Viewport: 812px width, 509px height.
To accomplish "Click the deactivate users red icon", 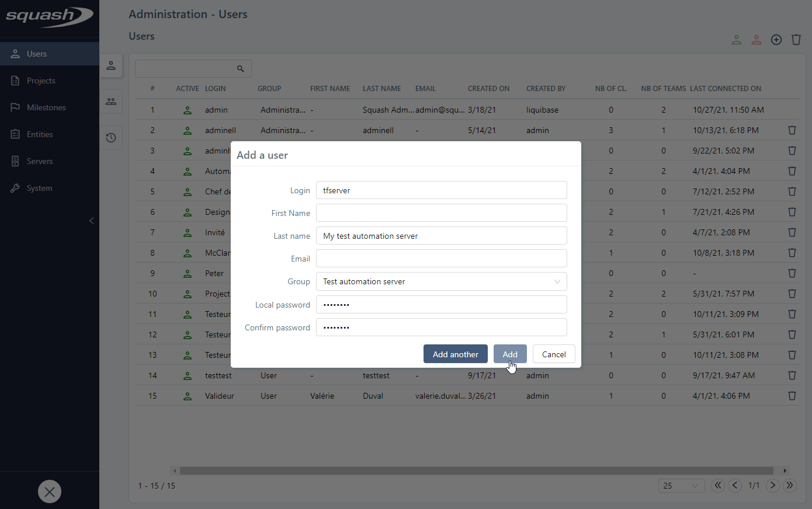I will pyautogui.click(x=757, y=40).
